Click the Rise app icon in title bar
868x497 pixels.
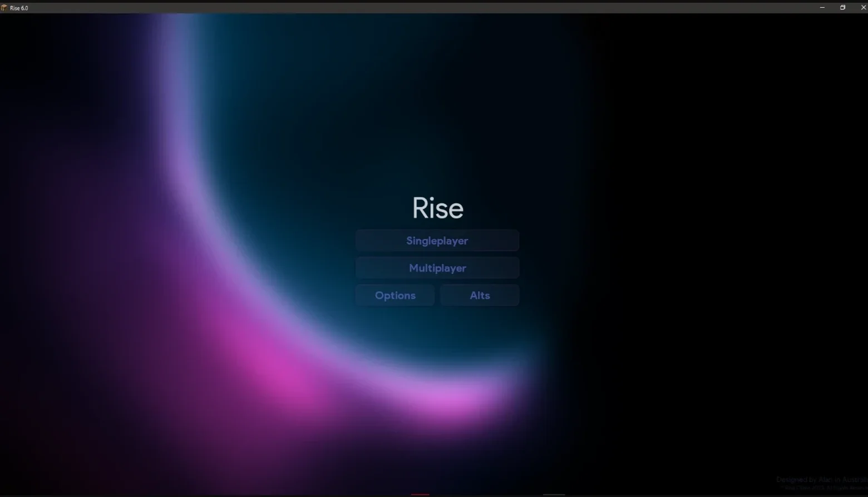coord(4,8)
